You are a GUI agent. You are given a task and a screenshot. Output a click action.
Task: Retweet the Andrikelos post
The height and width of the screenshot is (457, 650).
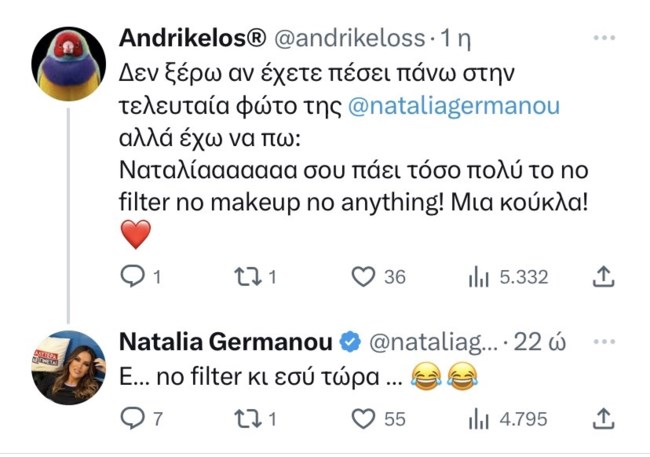coord(245,277)
